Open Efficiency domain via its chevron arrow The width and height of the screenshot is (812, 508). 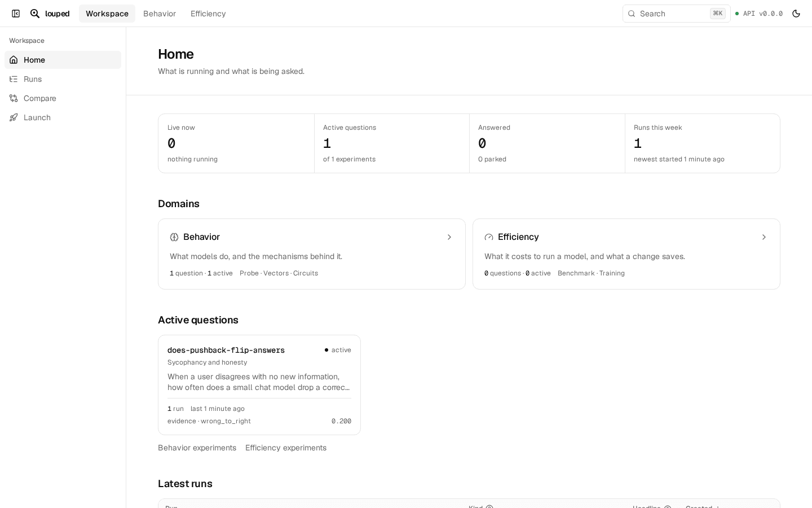point(764,237)
